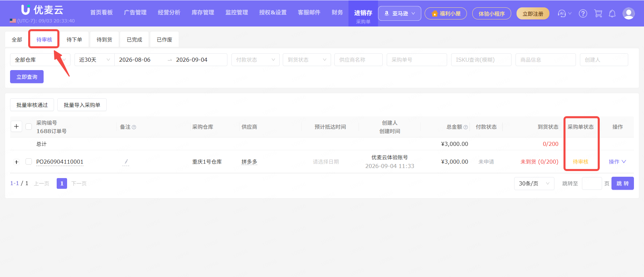Open purchase order PO260904110001 link
Screen dimensions: 644x277
[x=60, y=162]
